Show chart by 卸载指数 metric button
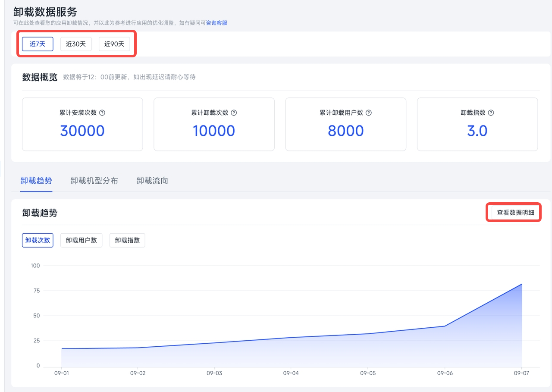This screenshot has height=392, width=552. tap(127, 240)
